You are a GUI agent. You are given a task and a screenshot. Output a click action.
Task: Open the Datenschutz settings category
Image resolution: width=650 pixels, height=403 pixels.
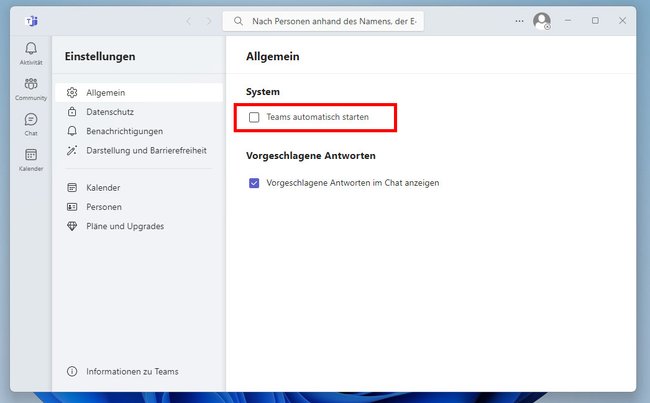point(139,112)
